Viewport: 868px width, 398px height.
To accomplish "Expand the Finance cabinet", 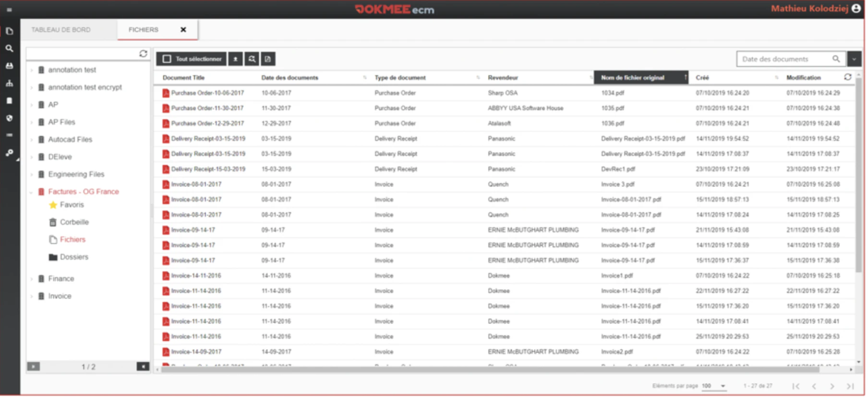I will (x=32, y=279).
